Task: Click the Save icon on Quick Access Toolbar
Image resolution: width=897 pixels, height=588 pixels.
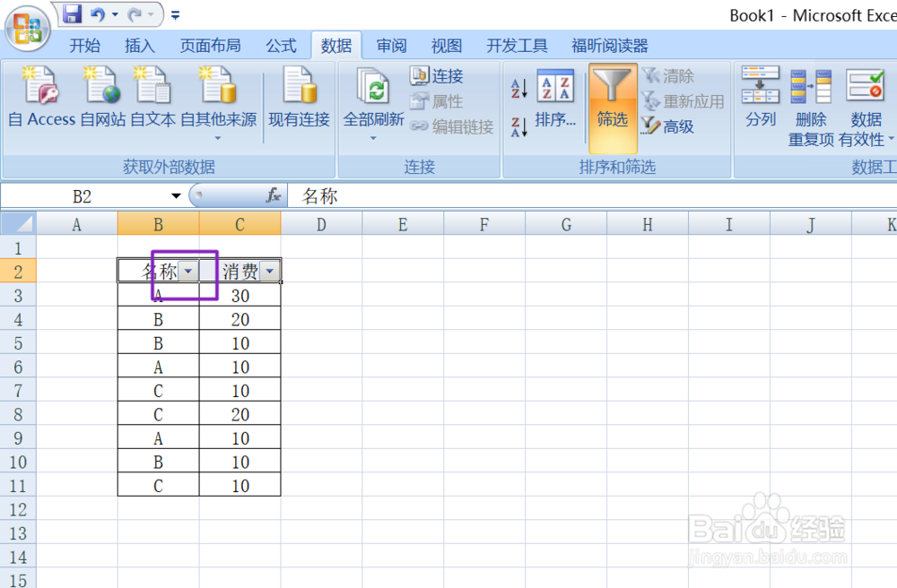Action: tap(71, 13)
